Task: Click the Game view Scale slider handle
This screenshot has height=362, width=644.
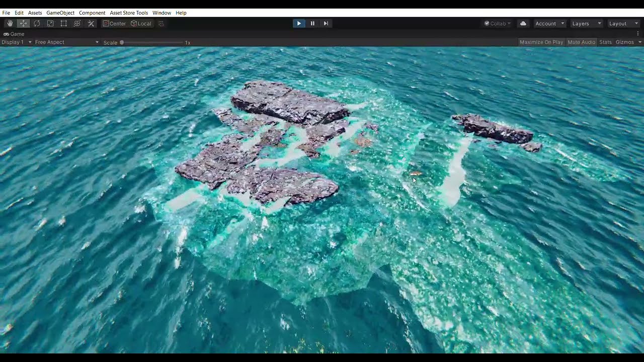Action: (x=122, y=43)
